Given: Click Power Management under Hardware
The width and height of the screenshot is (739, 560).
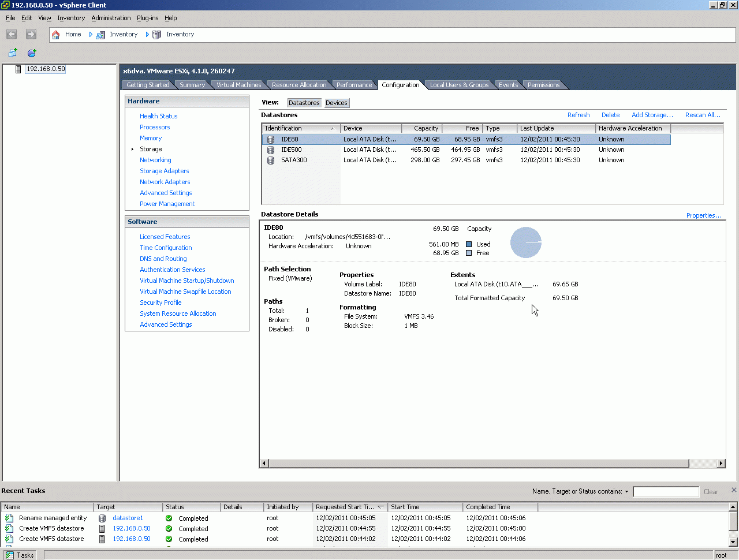Looking at the screenshot, I should click(167, 204).
